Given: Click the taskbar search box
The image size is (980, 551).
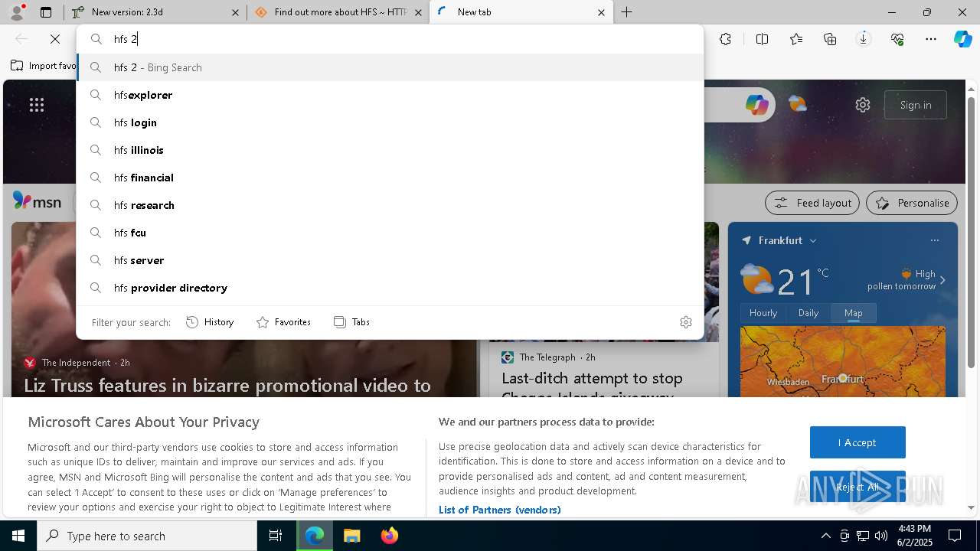Looking at the screenshot, I should click(147, 536).
